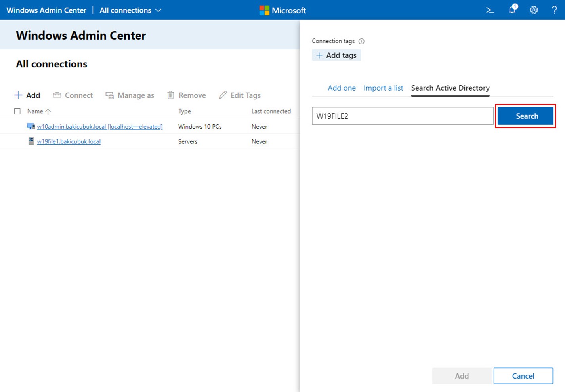Click the w10admin Windows PC icon
This screenshot has height=392, width=565.
click(x=31, y=126)
